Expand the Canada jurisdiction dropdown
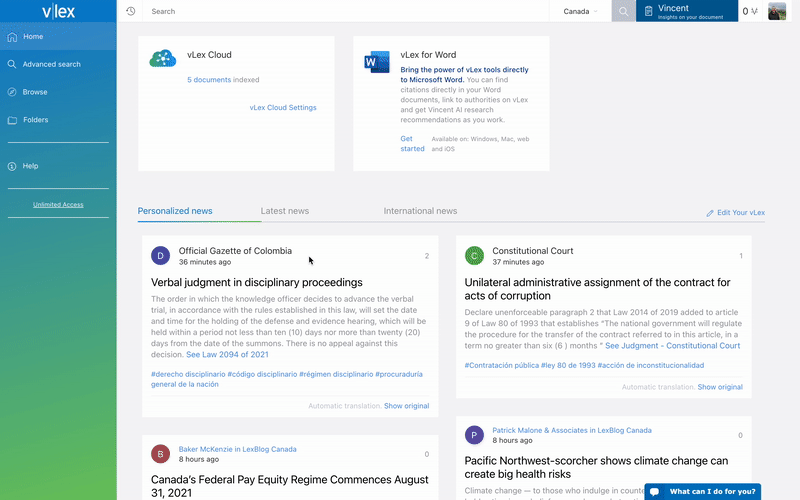The width and height of the screenshot is (800, 500). [580, 11]
